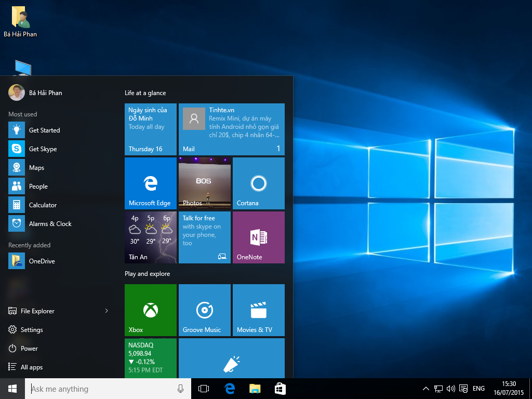Expand hidden icons in the system tray
This screenshot has height=399, width=532.
click(425, 388)
